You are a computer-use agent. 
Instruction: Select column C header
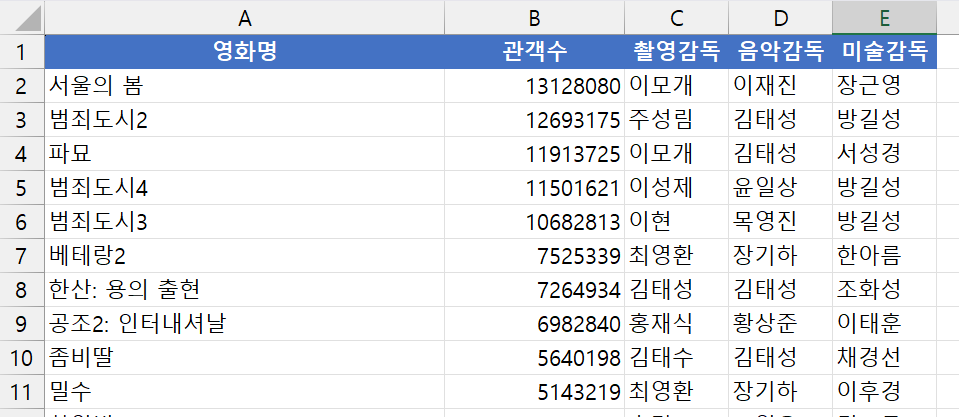pyautogui.click(x=676, y=18)
